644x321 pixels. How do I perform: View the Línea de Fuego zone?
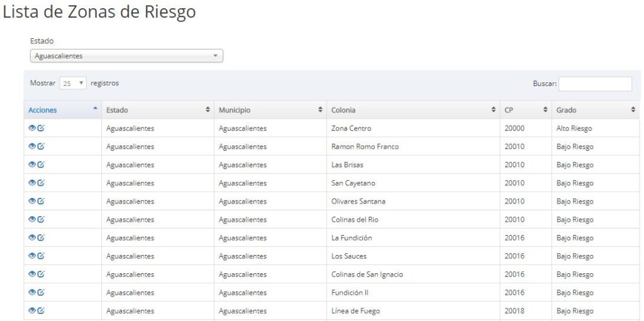(x=32, y=310)
